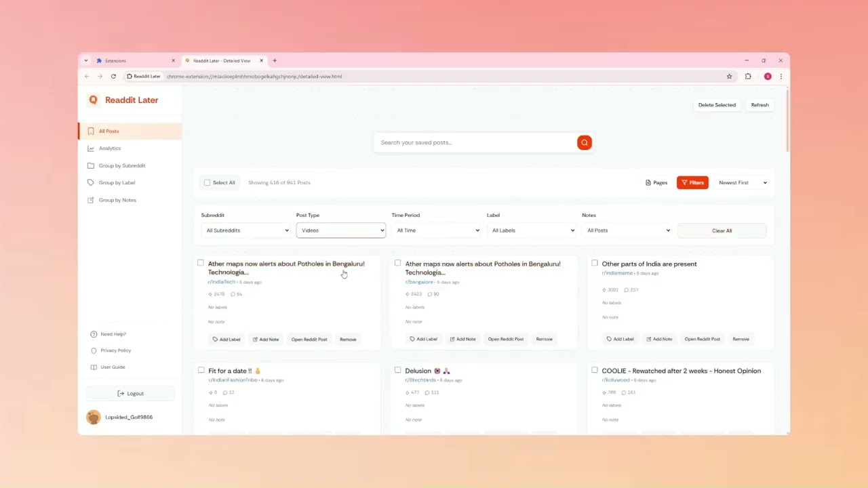Click the Pages button
Image resolution: width=868 pixels, height=488 pixels.
pyautogui.click(x=656, y=182)
